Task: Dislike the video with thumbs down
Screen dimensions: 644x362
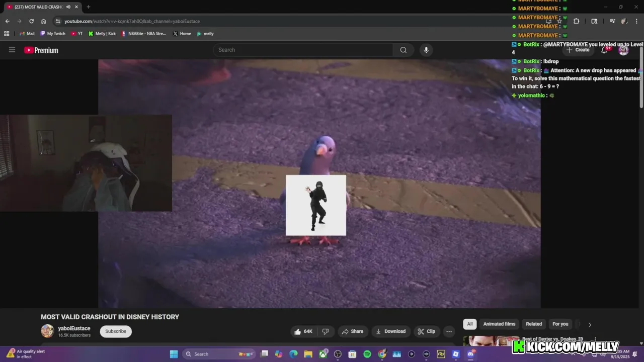Action: pyautogui.click(x=326, y=331)
